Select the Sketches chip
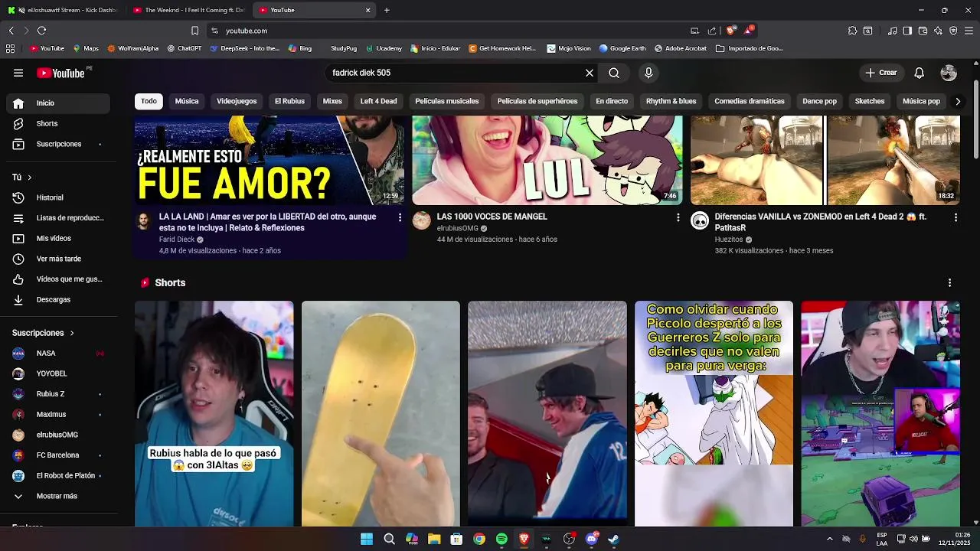Image resolution: width=980 pixels, height=551 pixels. click(x=870, y=101)
